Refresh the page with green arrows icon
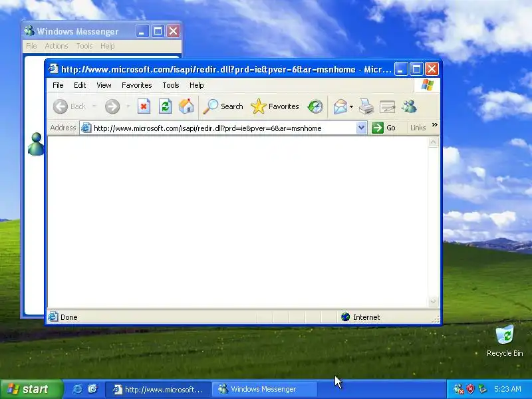Viewport: 532px width, 399px height. click(x=165, y=106)
